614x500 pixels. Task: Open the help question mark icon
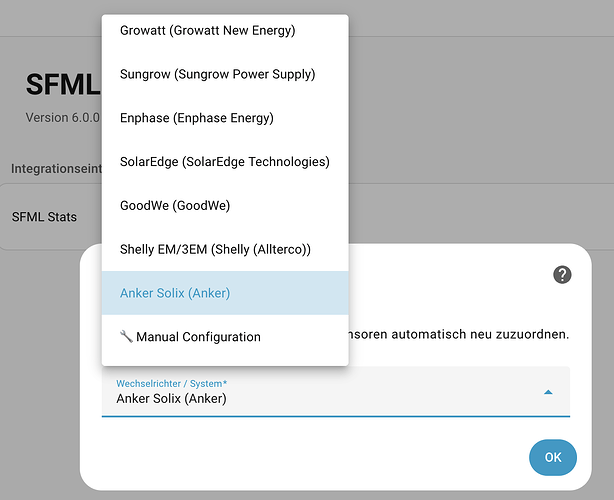click(562, 274)
